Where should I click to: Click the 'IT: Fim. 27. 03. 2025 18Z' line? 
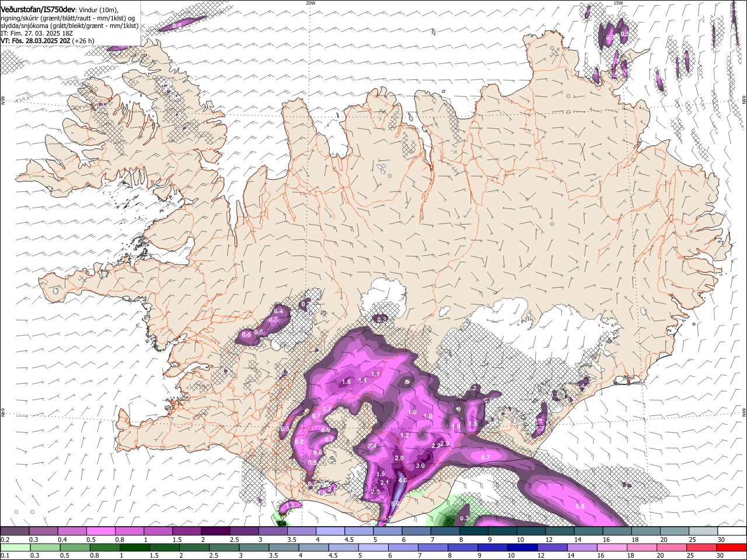coord(37,34)
